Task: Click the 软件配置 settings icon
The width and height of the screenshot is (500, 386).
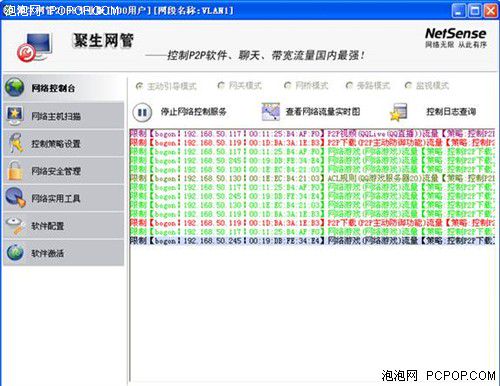Action: (15, 226)
